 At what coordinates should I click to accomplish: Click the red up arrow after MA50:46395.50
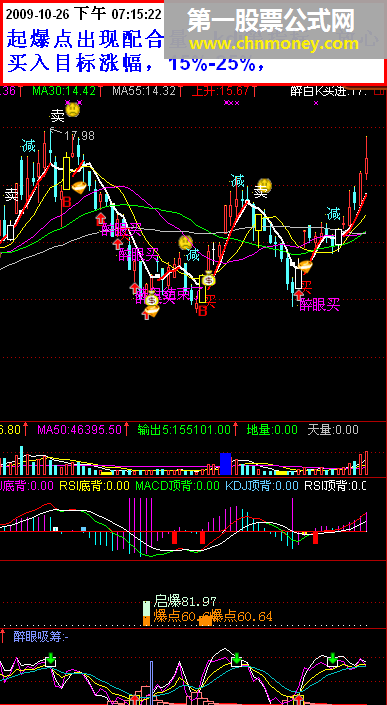(127, 429)
